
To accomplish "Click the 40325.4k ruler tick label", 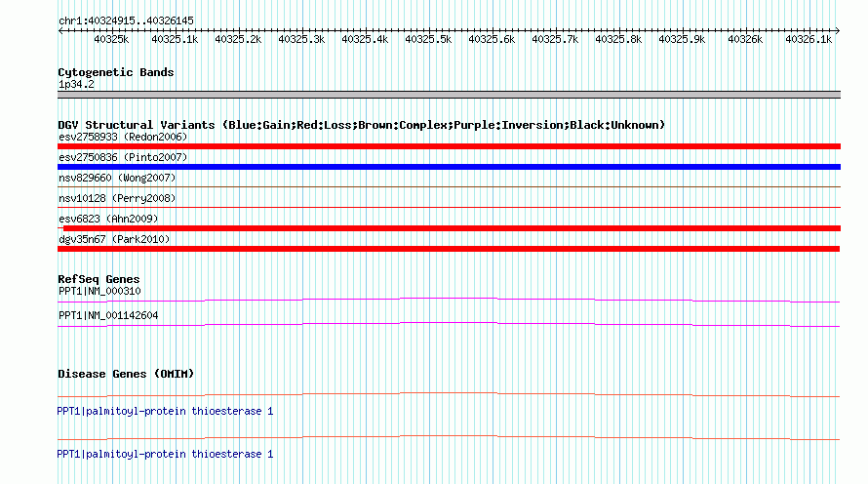I will click(x=365, y=39).
